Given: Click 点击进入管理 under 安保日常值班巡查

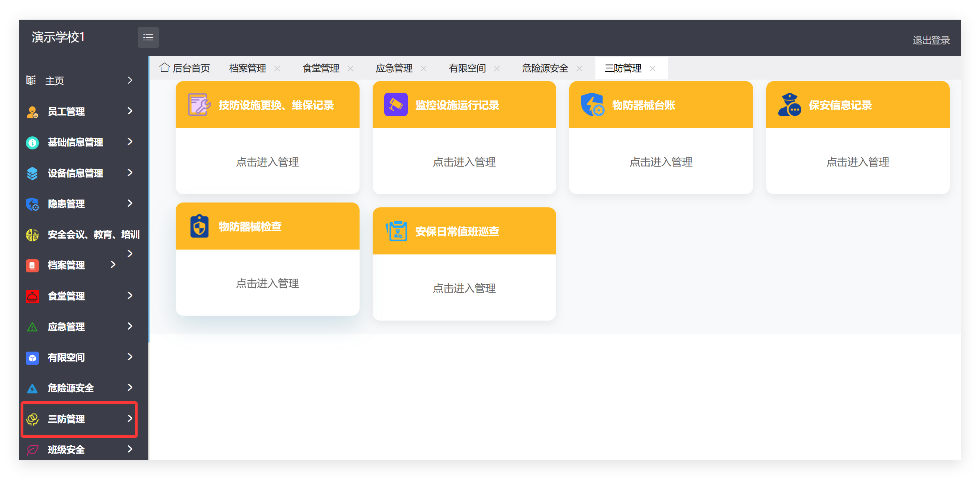Looking at the screenshot, I should tap(464, 288).
